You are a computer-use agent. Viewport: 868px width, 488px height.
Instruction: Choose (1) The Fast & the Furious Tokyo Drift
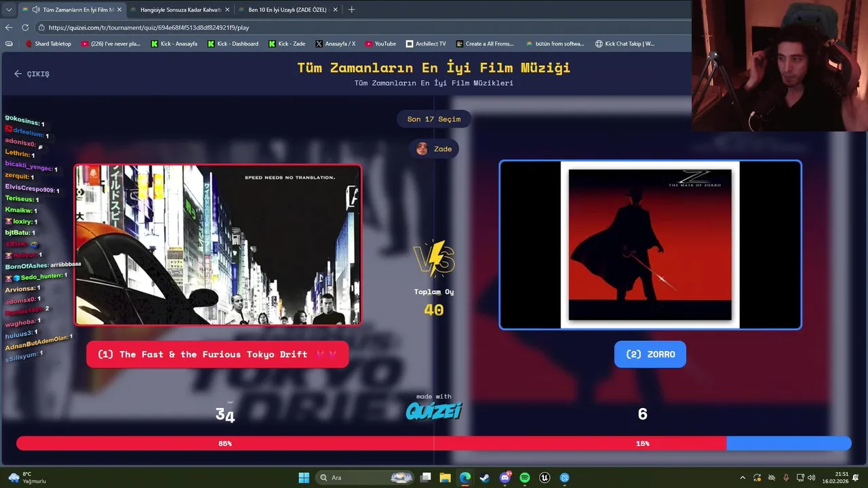click(x=218, y=354)
